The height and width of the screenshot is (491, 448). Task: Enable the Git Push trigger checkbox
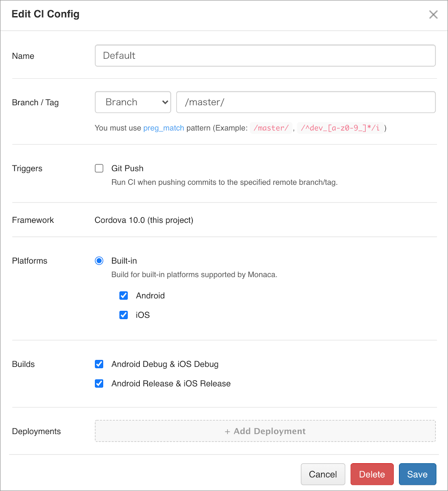coord(99,169)
